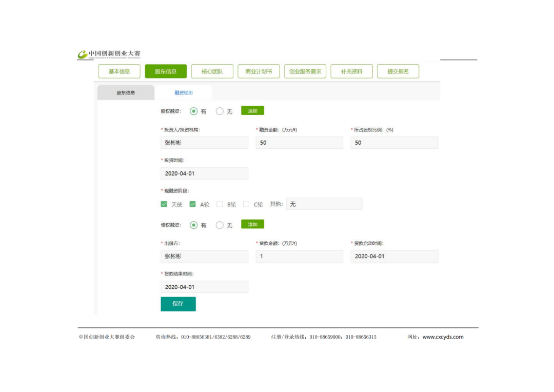Click the 中国创新创业大赛 logo icon
This screenshot has width=554, height=392.
tap(83, 54)
